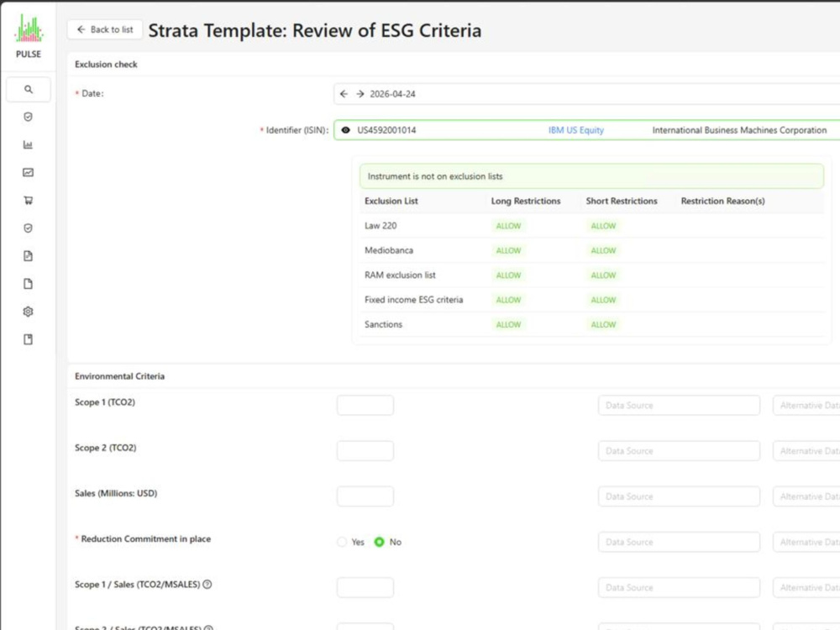Click the Mediobanca row label
840x630 pixels.
click(x=388, y=250)
